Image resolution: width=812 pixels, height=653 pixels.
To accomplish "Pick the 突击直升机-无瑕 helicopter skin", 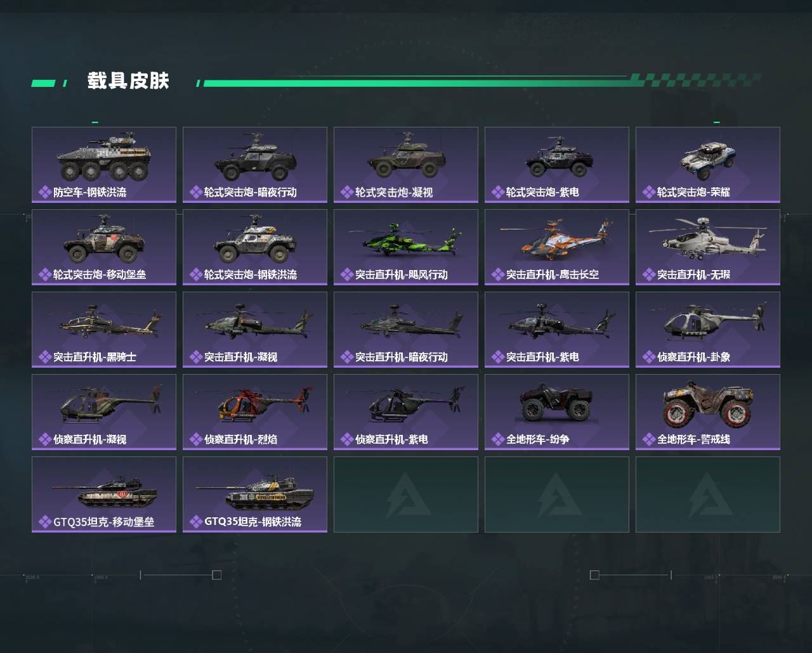I will pyautogui.click(x=708, y=247).
